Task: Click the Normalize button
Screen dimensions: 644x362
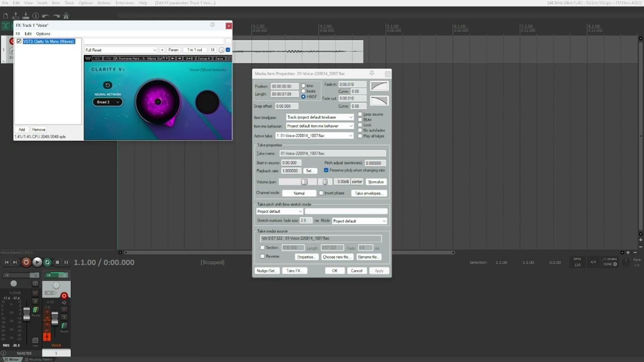Action: (x=376, y=182)
